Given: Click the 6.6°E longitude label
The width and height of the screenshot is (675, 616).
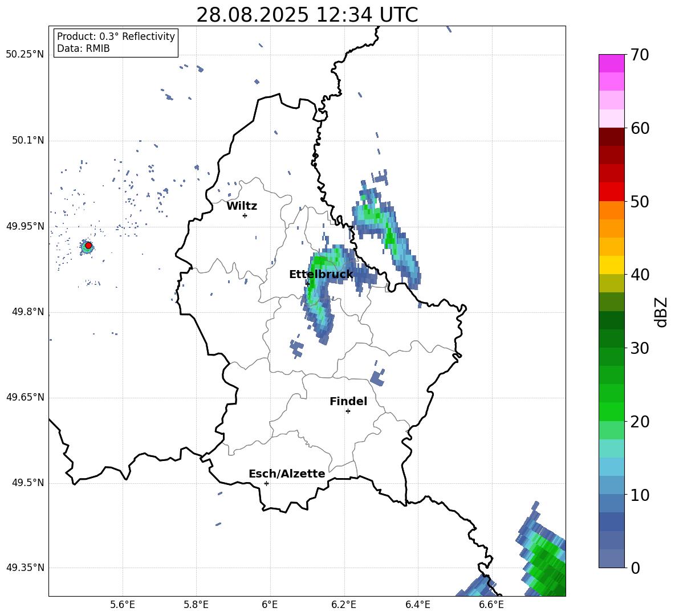Looking at the screenshot, I should pyautogui.click(x=491, y=605).
